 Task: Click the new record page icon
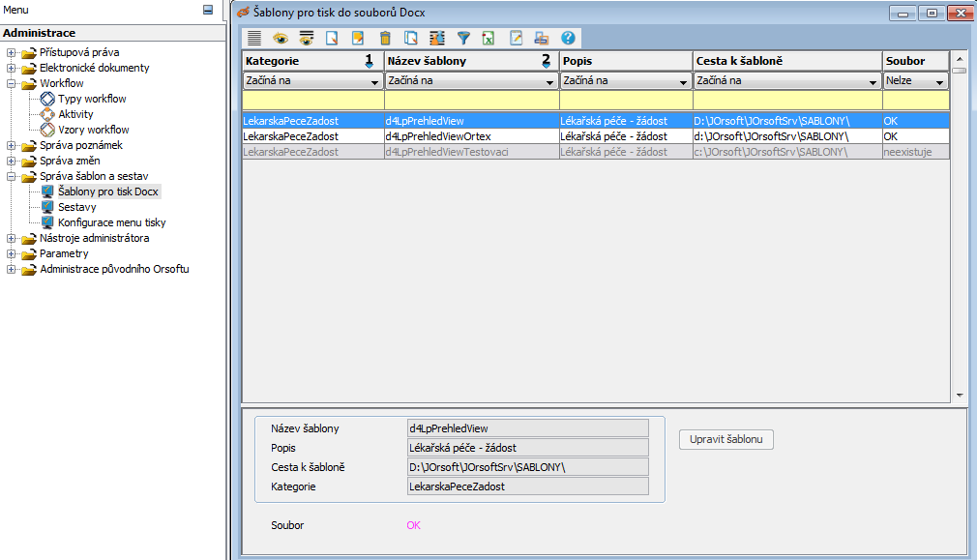333,38
